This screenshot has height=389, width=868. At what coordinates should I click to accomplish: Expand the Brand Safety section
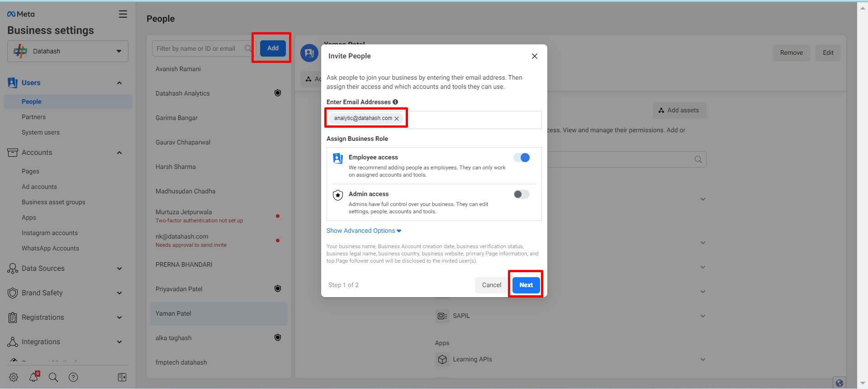point(119,293)
